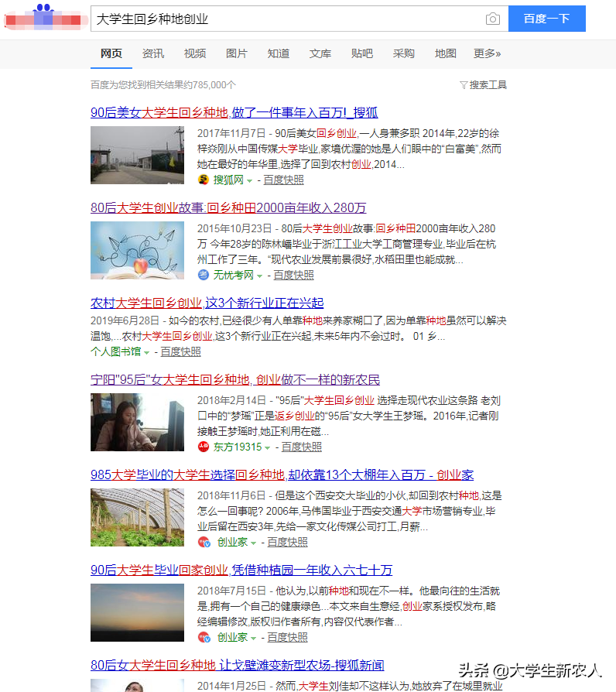Expand dropdown arrow next to 个人图书馆
The width and height of the screenshot is (616, 692).
(146, 353)
